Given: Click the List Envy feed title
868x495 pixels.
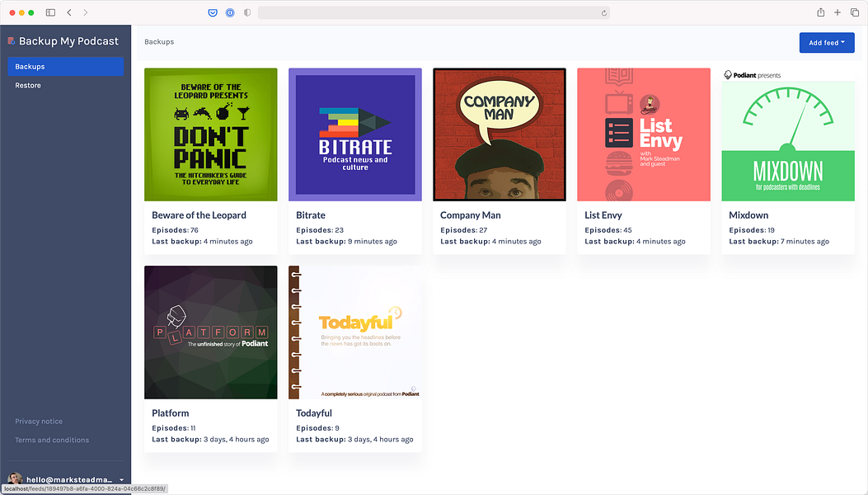Looking at the screenshot, I should [x=603, y=215].
